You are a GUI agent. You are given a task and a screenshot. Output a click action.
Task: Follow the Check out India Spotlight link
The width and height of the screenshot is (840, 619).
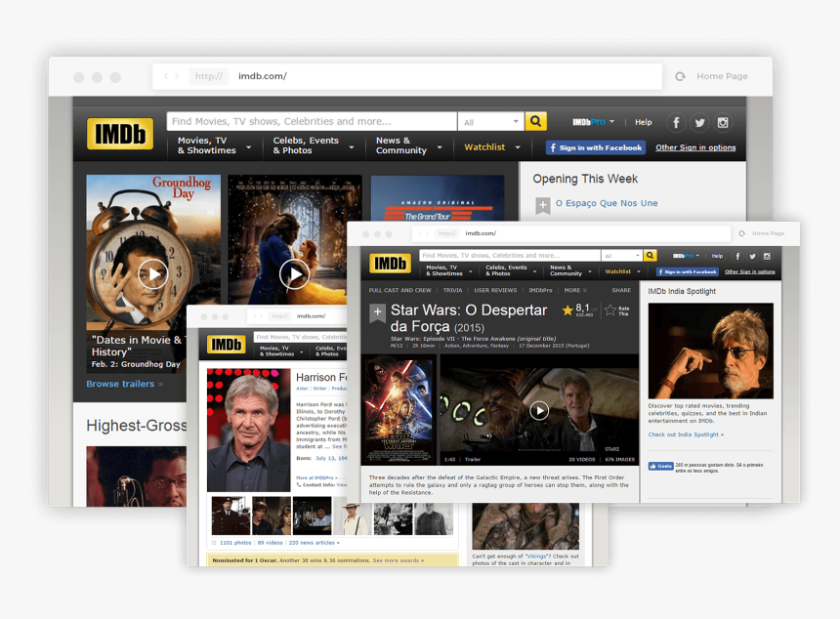point(686,434)
